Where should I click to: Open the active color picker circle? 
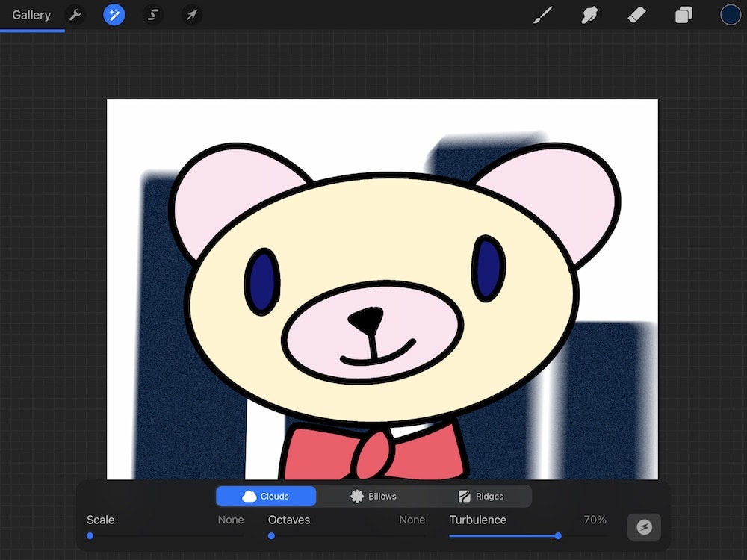coord(731,15)
